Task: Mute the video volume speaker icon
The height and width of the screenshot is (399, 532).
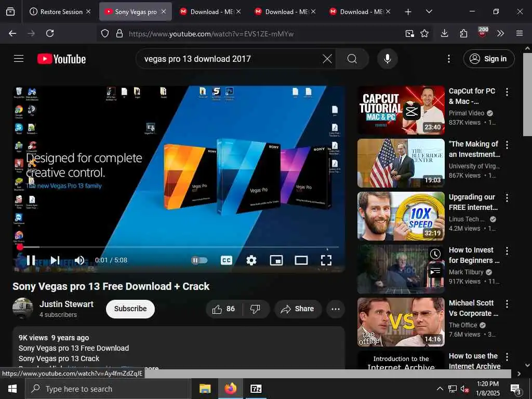Action: (79, 260)
